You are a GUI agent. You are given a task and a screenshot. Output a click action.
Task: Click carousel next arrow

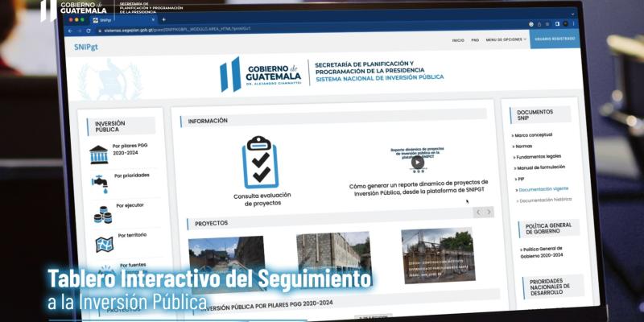[x=489, y=212]
